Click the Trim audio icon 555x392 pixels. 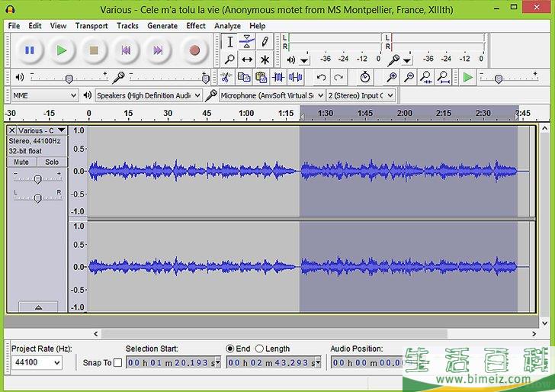coord(278,77)
